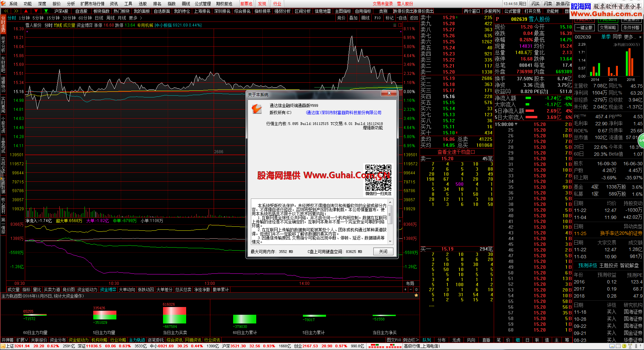Click the small x closing the 单季 panel
This screenshot has height=350, width=644.
[640, 37]
